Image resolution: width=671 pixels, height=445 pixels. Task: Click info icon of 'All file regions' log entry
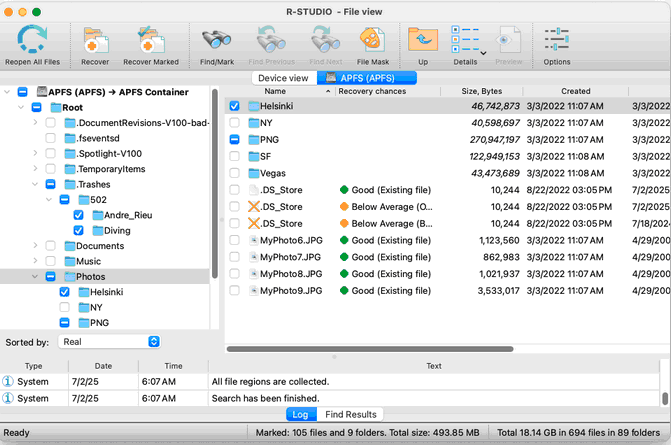coord(8,381)
